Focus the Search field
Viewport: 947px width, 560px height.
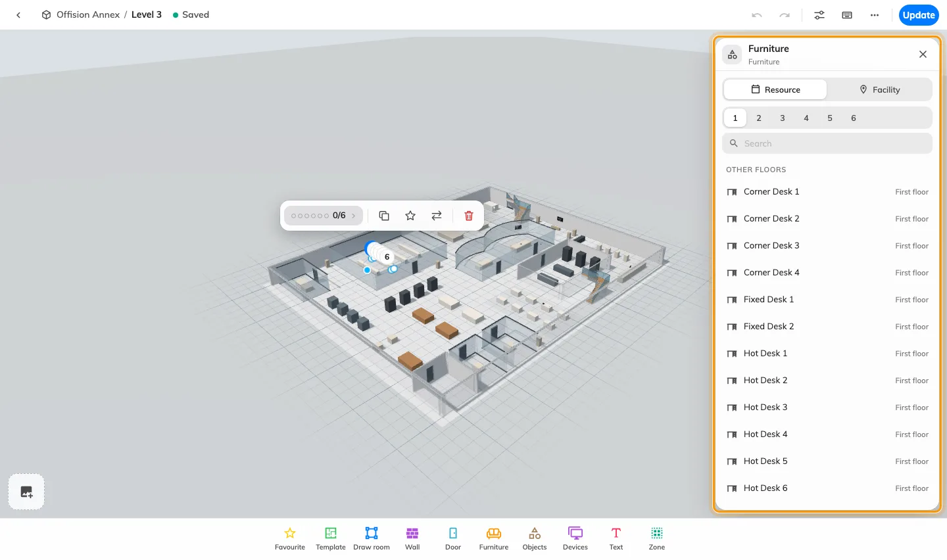827,143
